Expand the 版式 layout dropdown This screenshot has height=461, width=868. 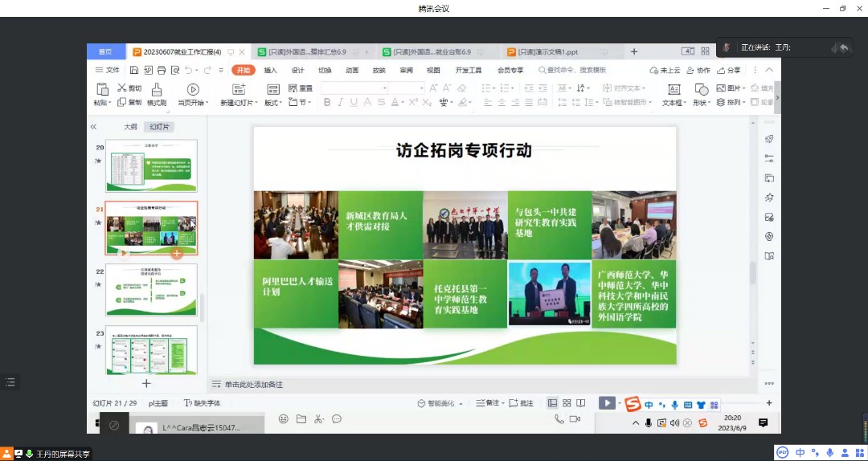(x=273, y=103)
